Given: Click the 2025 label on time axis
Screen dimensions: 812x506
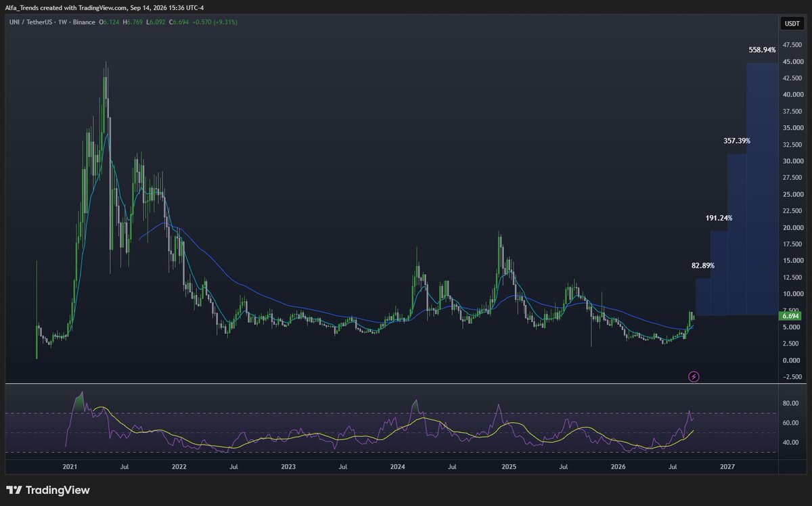Looking at the screenshot, I should (509, 467).
